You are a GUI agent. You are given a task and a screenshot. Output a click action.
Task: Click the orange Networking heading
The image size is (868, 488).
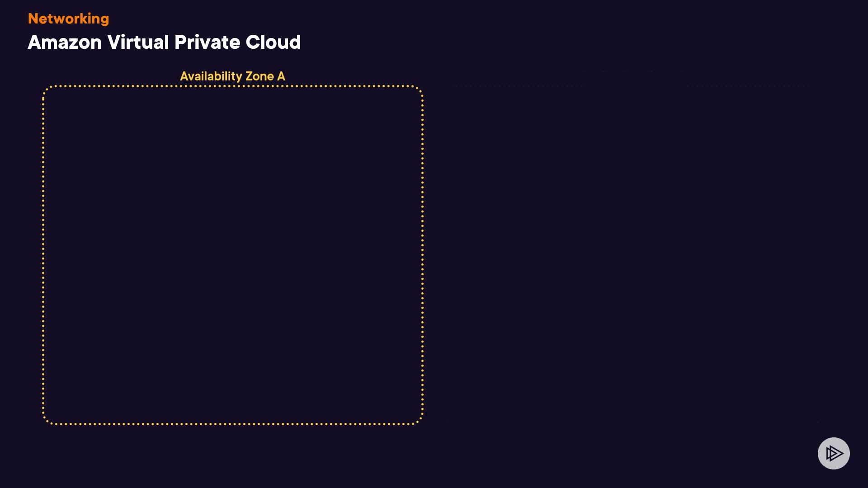68,19
